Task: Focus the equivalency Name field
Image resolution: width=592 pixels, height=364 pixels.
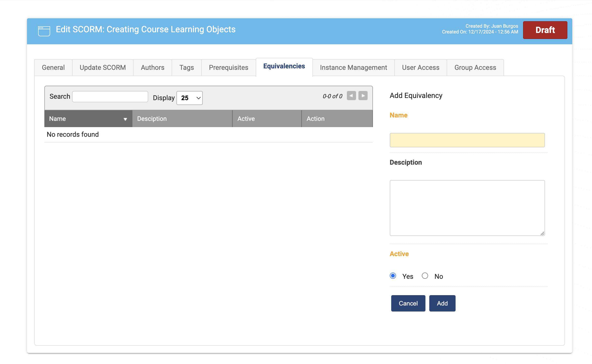Action: point(467,140)
